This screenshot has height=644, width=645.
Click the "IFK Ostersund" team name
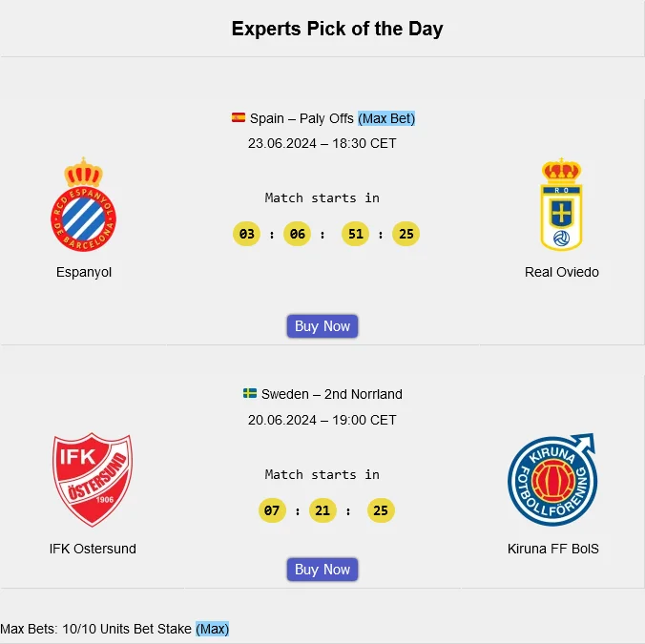[93, 549]
